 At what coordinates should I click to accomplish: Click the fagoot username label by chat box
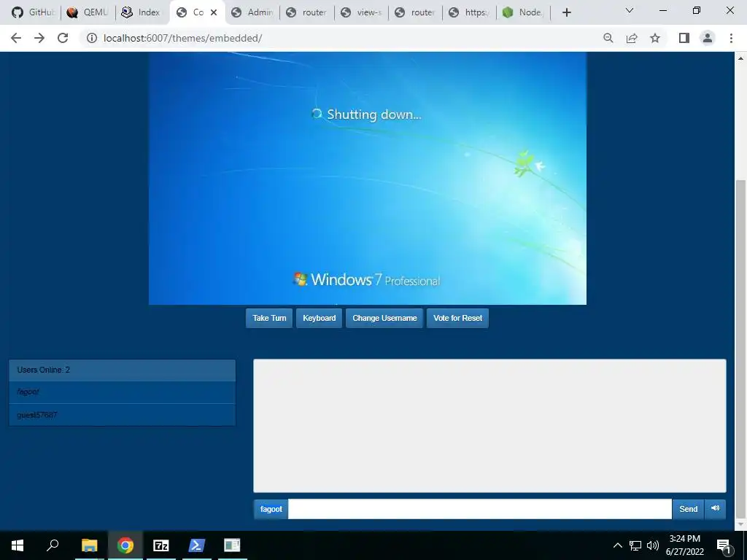click(x=271, y=509)
